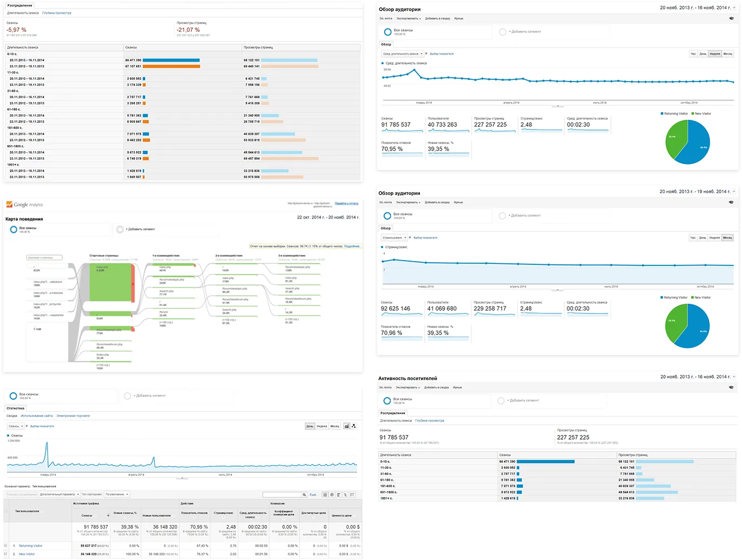Image resolution: width=742 pixels, height=560 pixels.
Task: Select the performance bars view icon
Action: pyautogui.click(x=338, y=495)
